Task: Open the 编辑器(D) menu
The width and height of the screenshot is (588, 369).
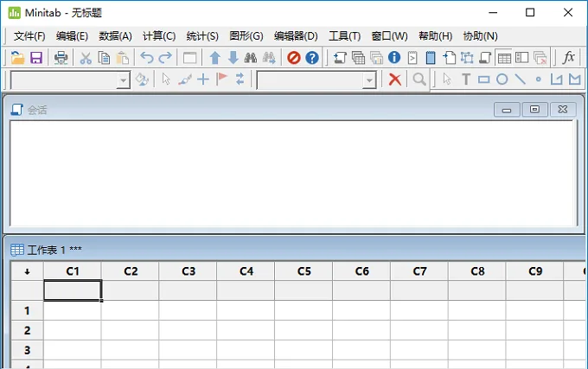Action: coord(296,36)
